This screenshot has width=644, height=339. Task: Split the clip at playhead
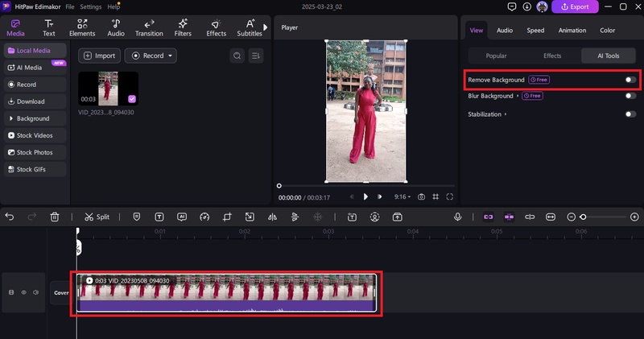point(97,217)
